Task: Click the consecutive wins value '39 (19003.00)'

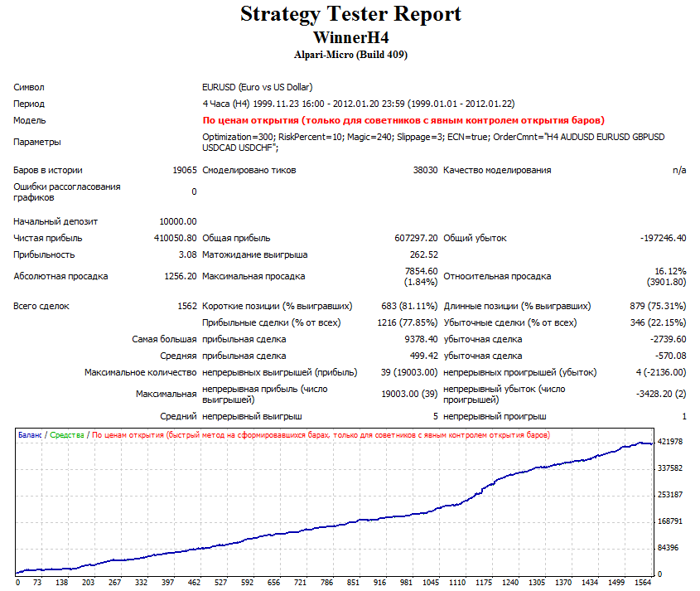Action: (x=409, y=372)
